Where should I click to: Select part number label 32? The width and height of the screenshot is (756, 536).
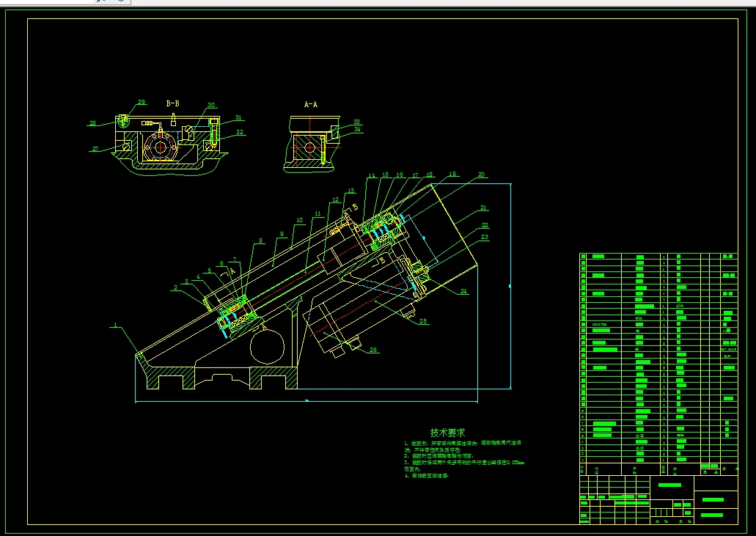[240, 132]
